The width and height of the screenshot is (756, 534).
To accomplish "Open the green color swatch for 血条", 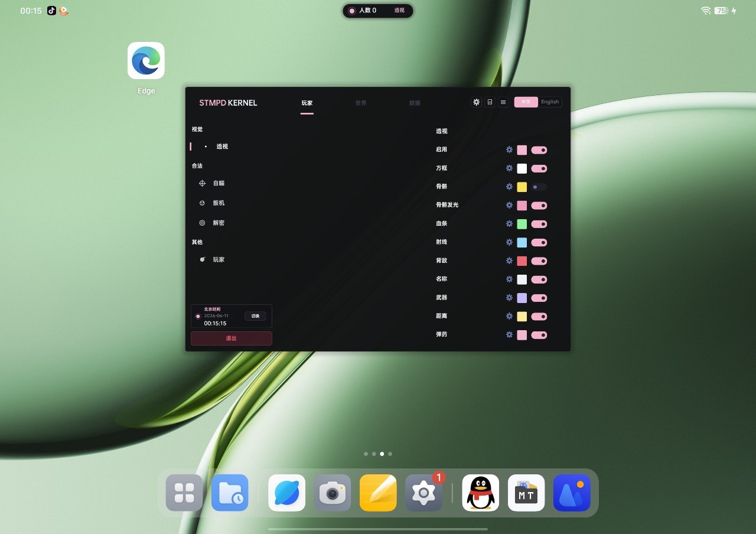I will pyautogui.click(x=522, y=224).
